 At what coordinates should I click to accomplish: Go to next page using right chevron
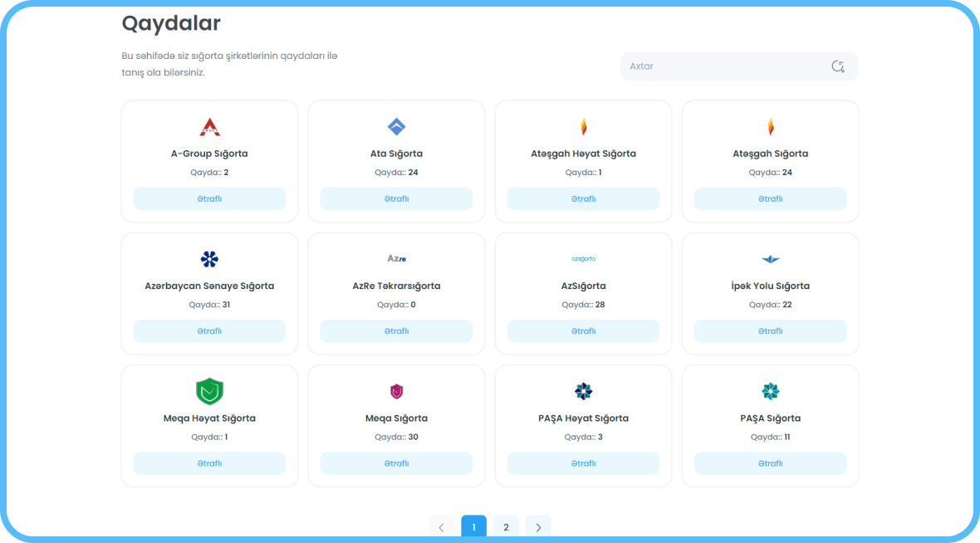538,527
